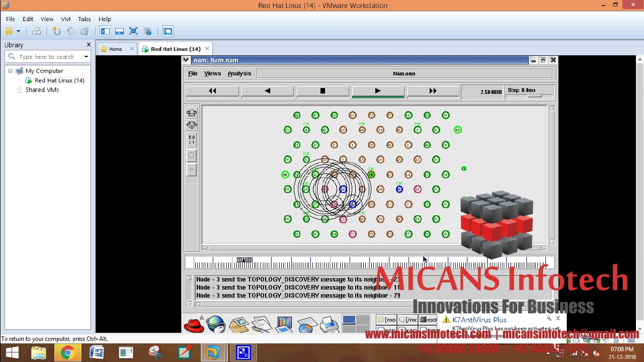
Task: Play the NAM animation forward
Action: [378, 91]
